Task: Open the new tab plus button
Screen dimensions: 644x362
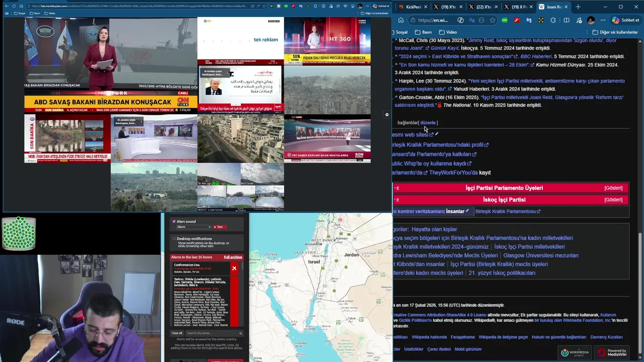Action: [578, 7]
